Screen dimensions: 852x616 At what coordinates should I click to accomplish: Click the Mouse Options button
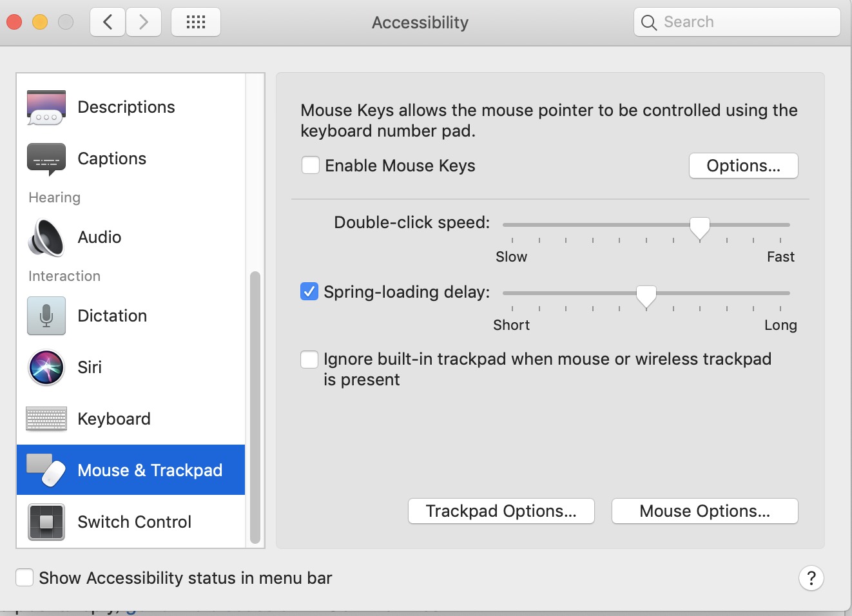coord(704,511)
